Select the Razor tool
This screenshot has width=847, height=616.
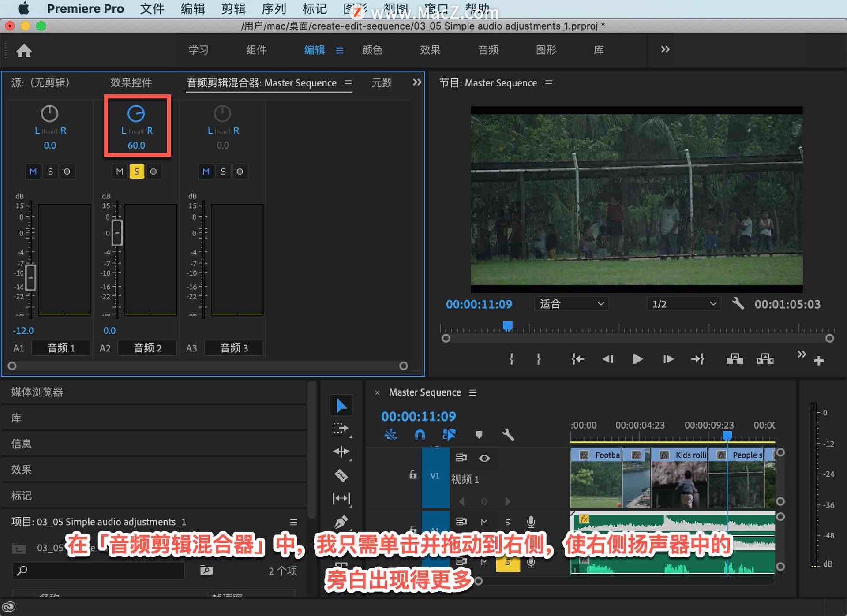[x=341, y=475]
